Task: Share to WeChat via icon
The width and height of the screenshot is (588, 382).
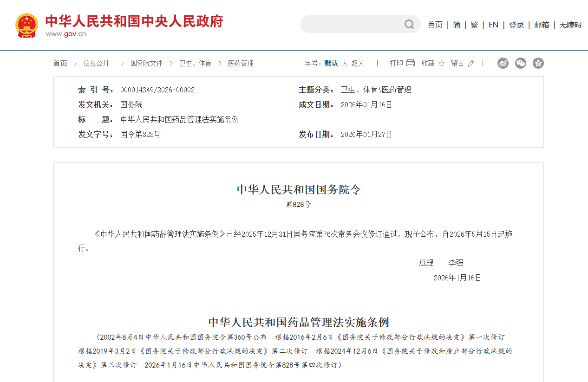Action: 521,63
